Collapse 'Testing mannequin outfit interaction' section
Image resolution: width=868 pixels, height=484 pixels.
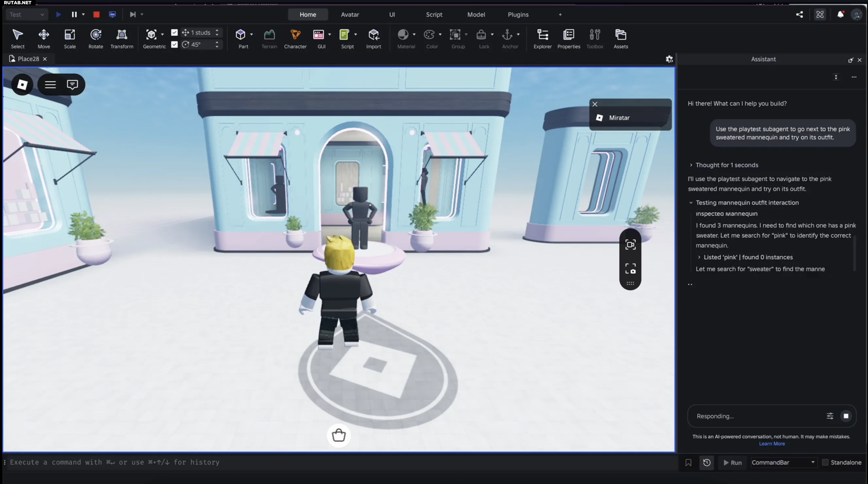click(691, 202)
